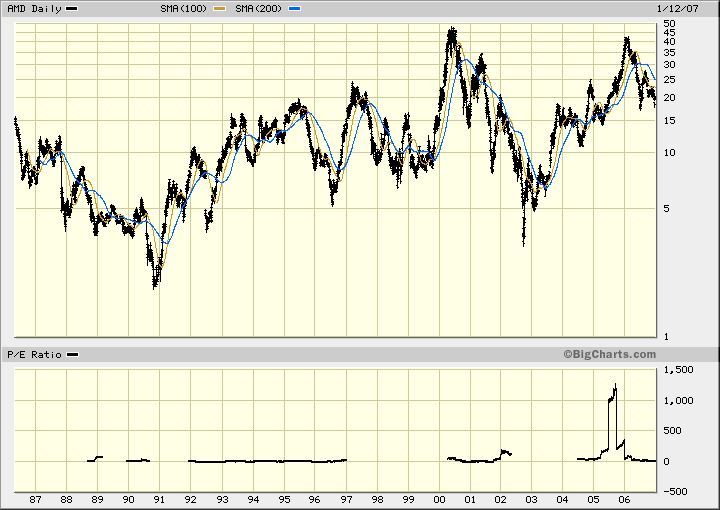Screen dimensions: 720x510
Task: Click the 50 price axis label
Action: 669,23
